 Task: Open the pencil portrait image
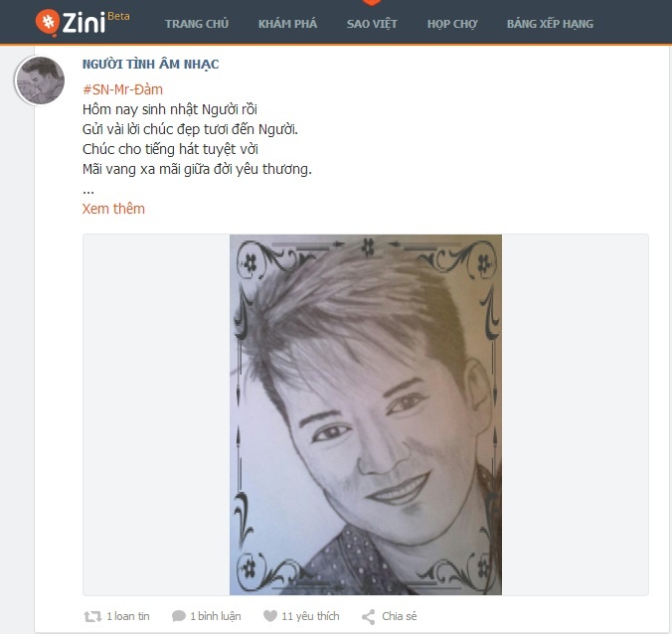[366, 414]
